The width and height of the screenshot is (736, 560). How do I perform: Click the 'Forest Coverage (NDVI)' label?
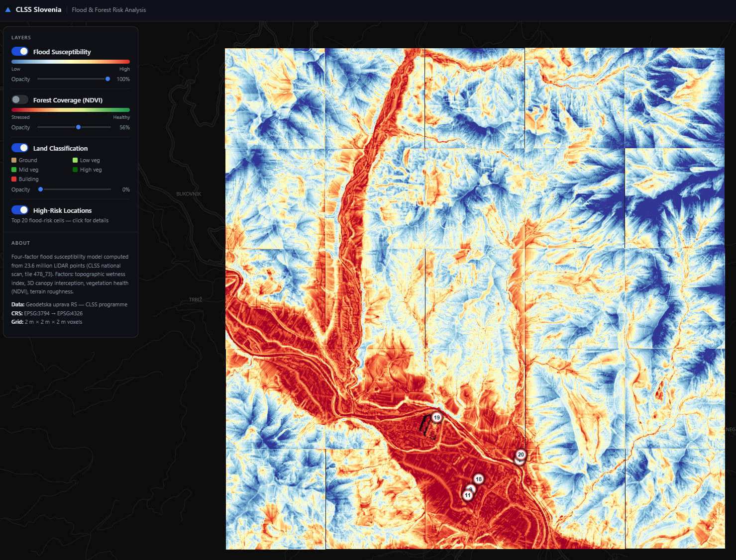pos(68,100)
